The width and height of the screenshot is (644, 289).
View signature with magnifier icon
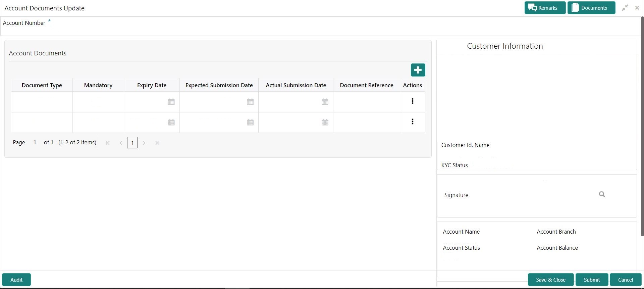coord(602,194)
